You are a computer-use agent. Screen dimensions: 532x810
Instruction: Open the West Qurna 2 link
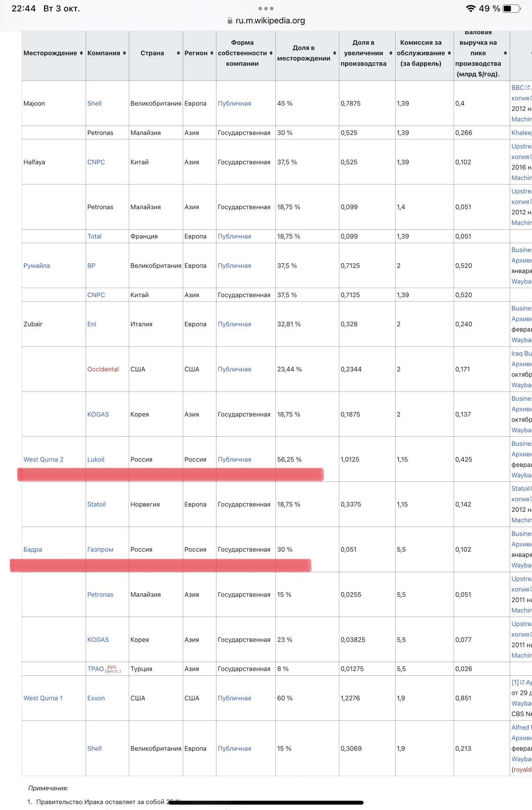(43, 459)
